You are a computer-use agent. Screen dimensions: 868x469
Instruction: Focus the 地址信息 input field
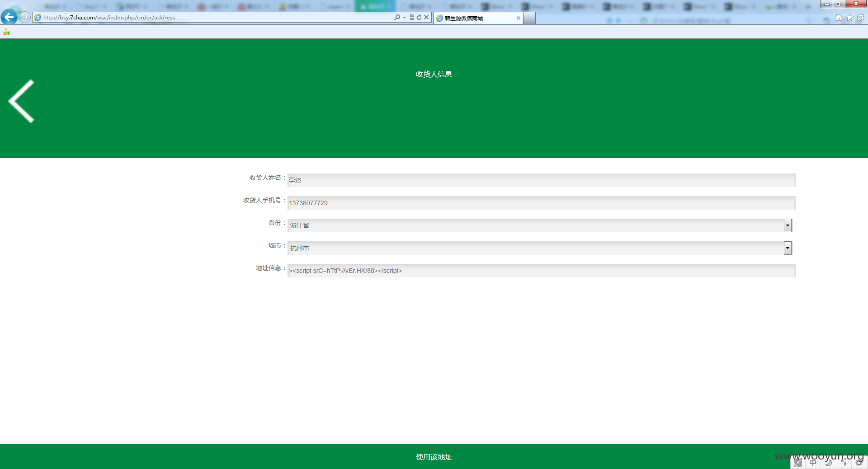541,270
